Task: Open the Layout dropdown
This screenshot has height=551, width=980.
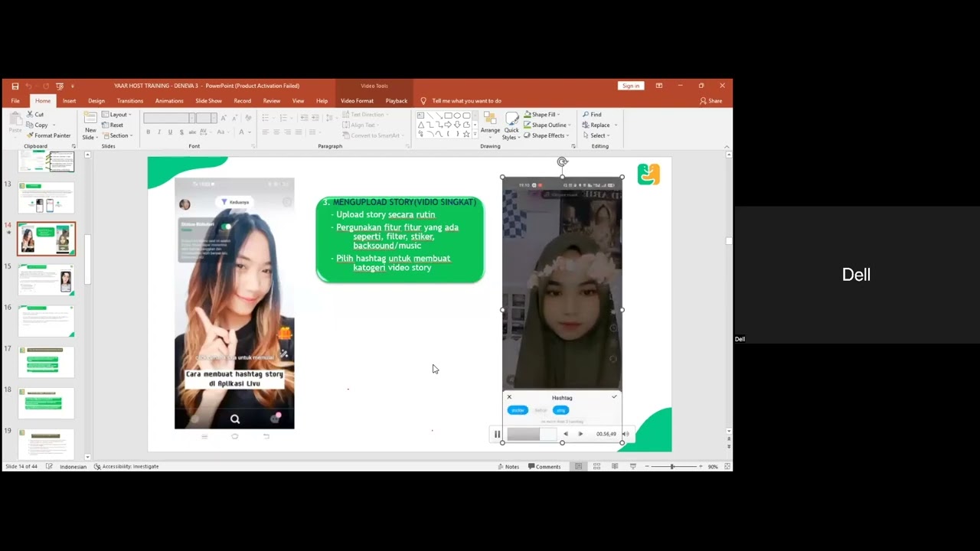Action: pos(117,114)
